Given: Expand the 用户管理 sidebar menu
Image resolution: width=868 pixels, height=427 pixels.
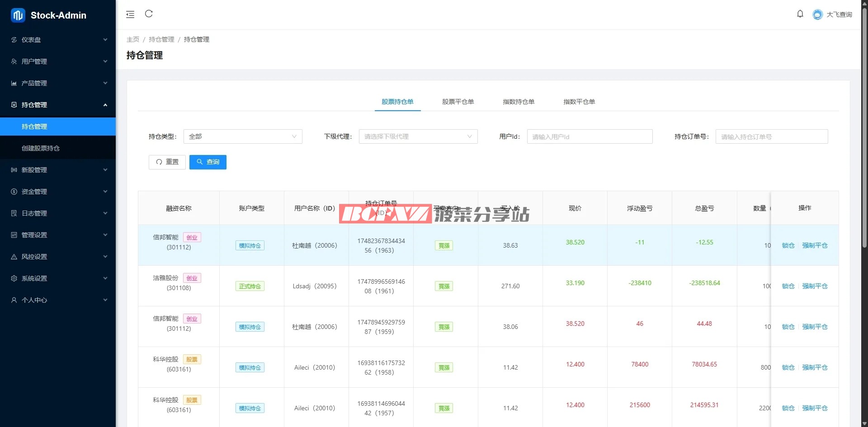Looking at the screenshot, I should pos(58,61).
